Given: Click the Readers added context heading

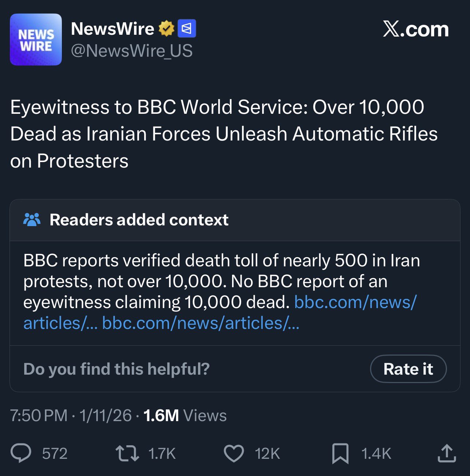Looking at the screenshot, I should (x=139, y=220).
